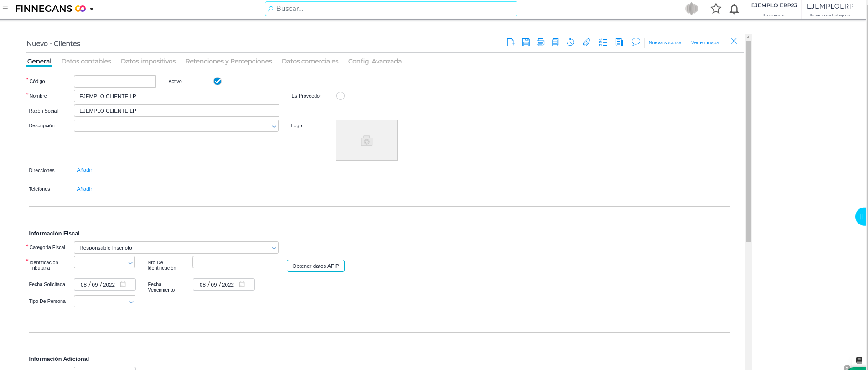Enable the Es Proveedor option
The image size is (868, 370).
click(x=341, y=96)
